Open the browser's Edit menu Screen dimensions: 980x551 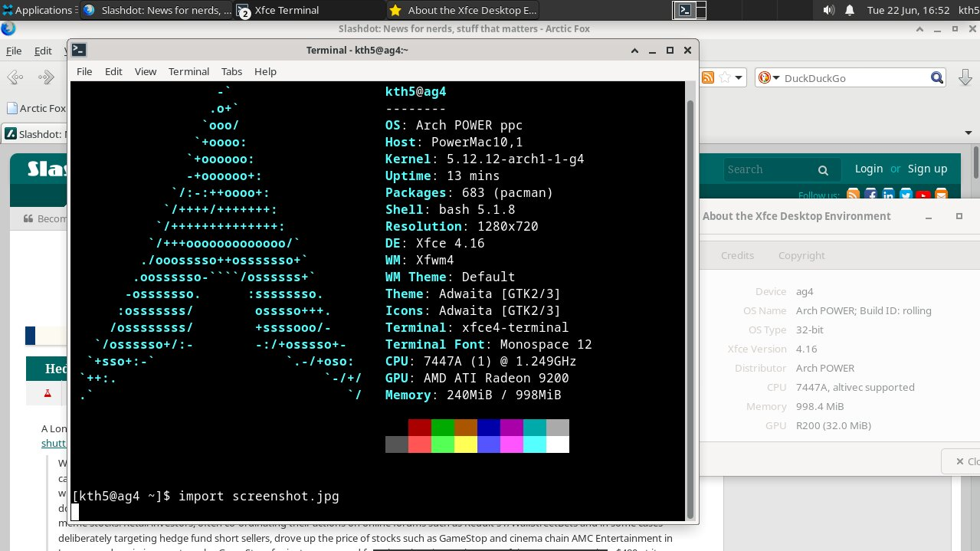43,51
